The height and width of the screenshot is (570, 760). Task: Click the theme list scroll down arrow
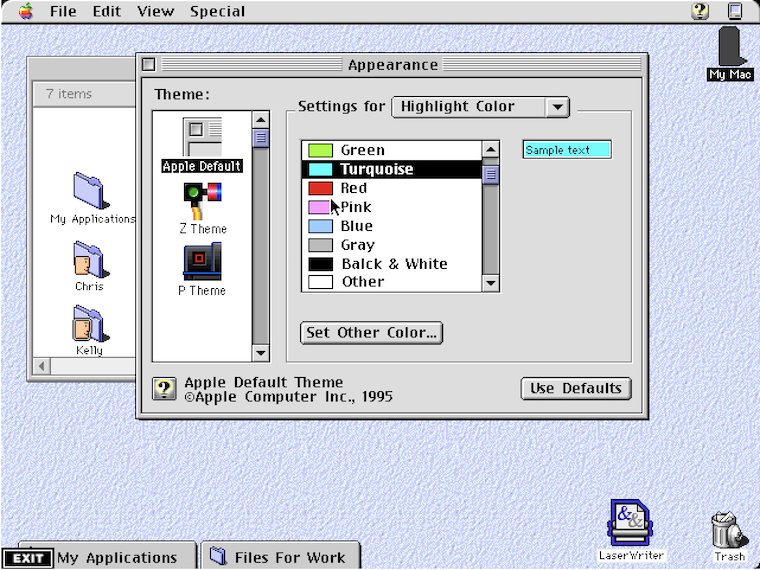point(261,353)
